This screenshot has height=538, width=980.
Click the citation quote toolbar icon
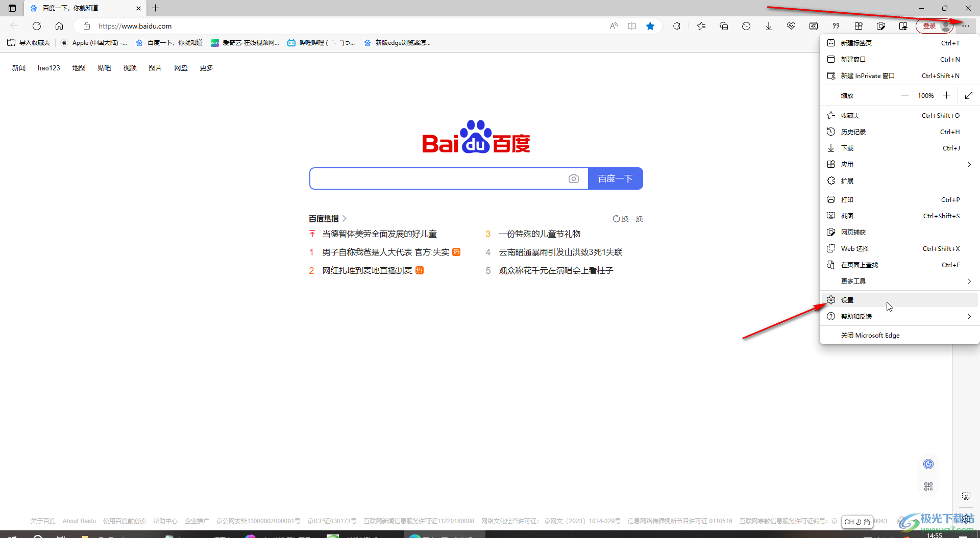coord(836,26)
